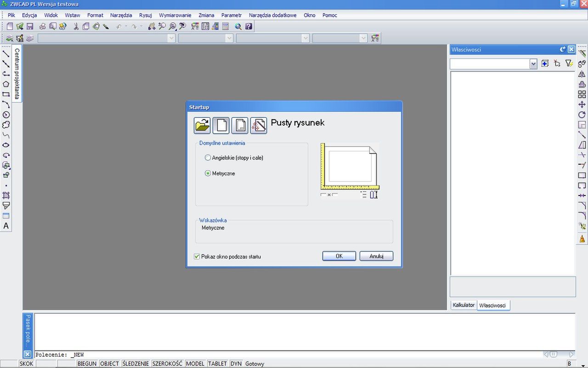Click the Cut scissors icon
Screen dimensions: 588x368
76,27
